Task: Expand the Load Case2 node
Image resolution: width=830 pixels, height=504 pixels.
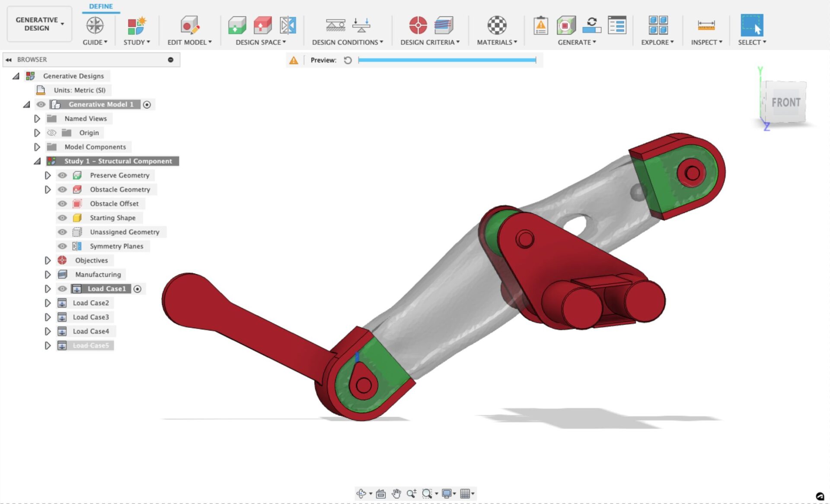Action: click(x=48, y=303)
